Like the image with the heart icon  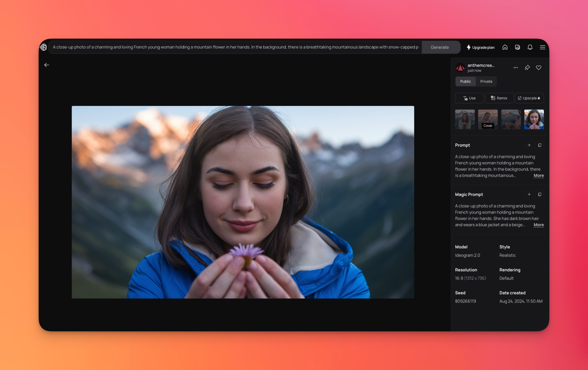coord(539,68)
